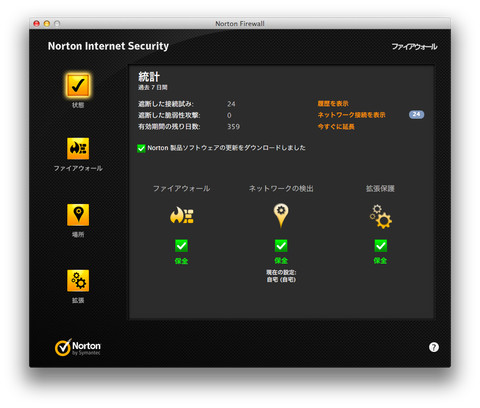
Task: Open the 履歴を表示 history link
Action: (x=333, y=104)
